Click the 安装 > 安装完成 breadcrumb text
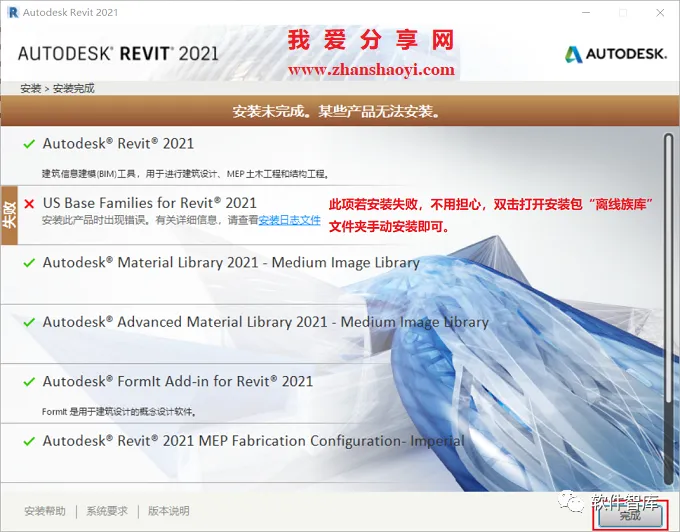The width and height of the screenshot is (680, 532). point(57,88)
